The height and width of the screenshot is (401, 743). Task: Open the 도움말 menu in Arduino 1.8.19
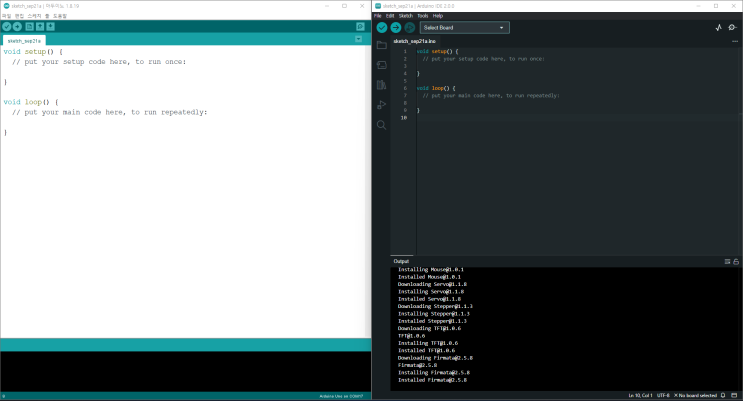[x=60, y=16]
